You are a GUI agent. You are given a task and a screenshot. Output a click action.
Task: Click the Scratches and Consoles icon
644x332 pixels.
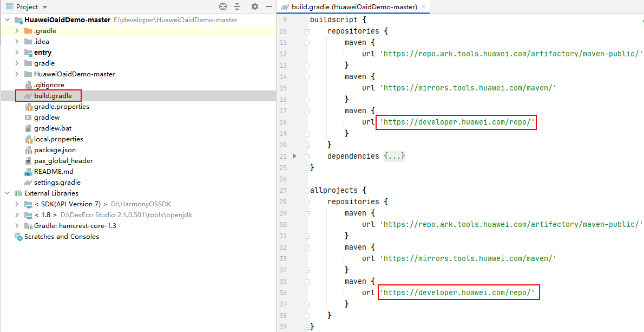point(18,237)
